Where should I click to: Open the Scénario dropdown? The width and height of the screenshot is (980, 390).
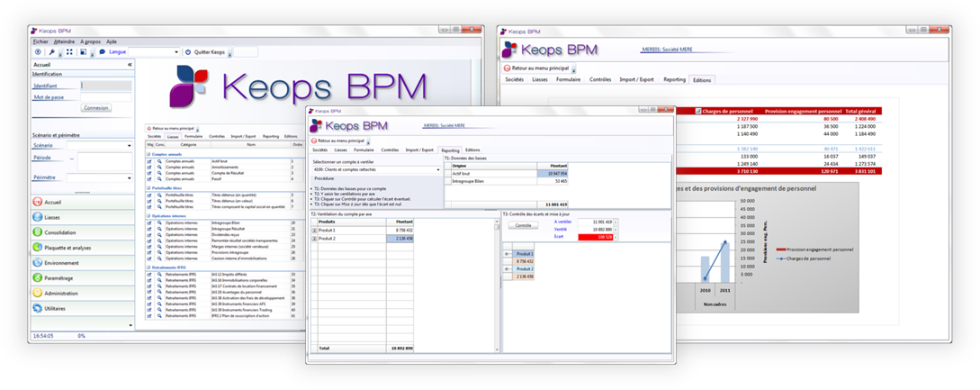coord(129,146)
